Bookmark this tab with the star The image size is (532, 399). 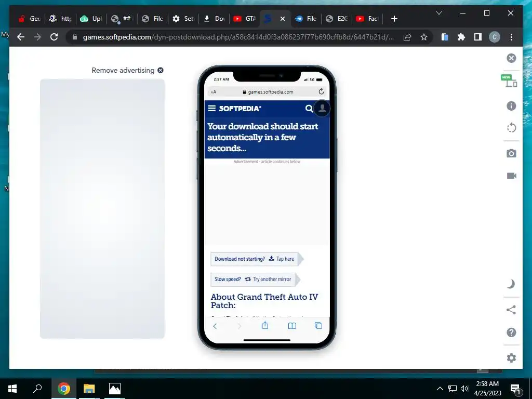424,37
